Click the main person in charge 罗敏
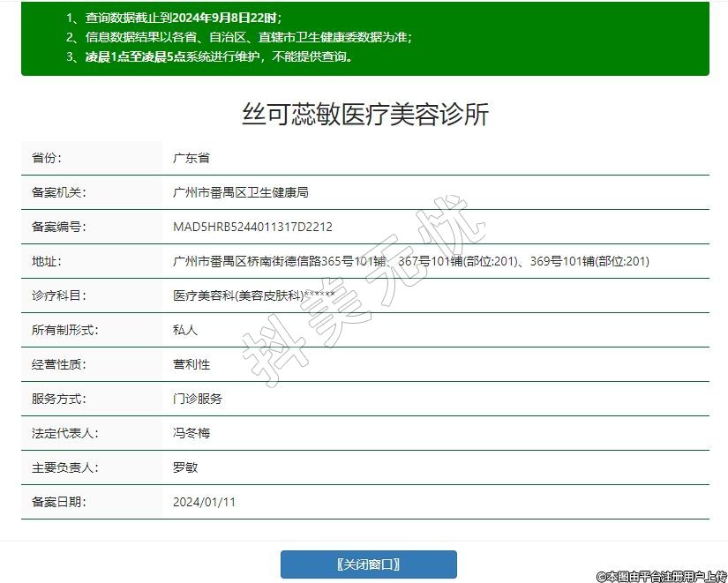Image resolution: width=728 pixels, height=583 pixels. (x=185, y=467)
